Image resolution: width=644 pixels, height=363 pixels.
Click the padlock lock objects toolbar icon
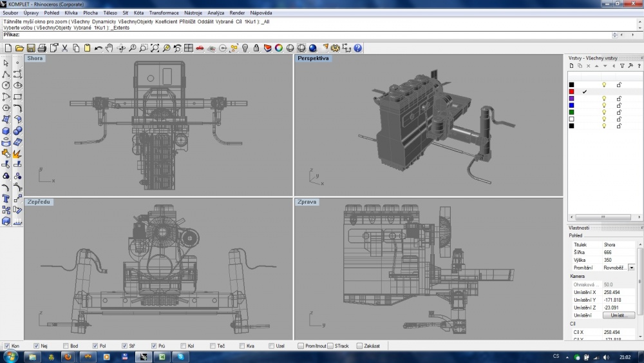click(256, 48)
